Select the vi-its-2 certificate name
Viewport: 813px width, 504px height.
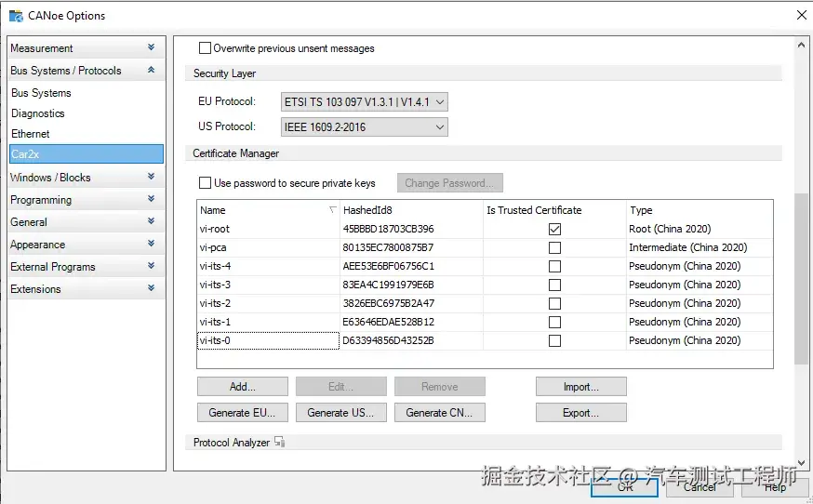pyautogui.click(x=215, y=303)
